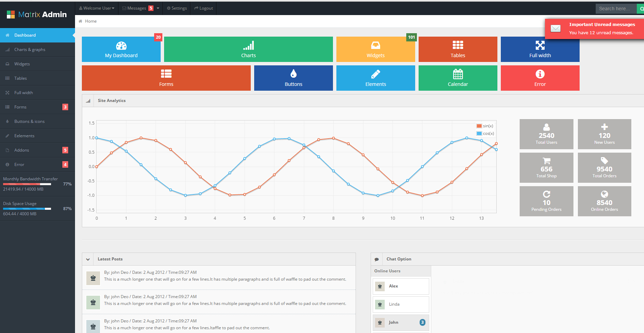
Task: Click the Total Users stat box
Action: pos(546,134)
